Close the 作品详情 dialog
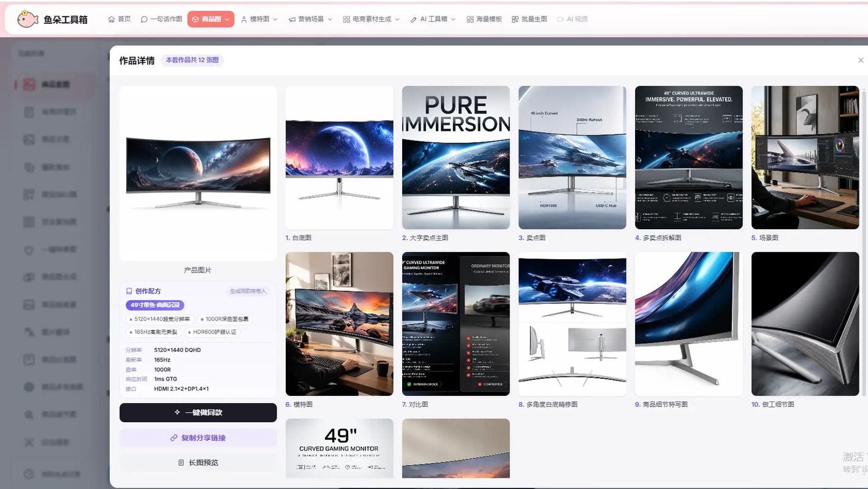 pos(861,60)
